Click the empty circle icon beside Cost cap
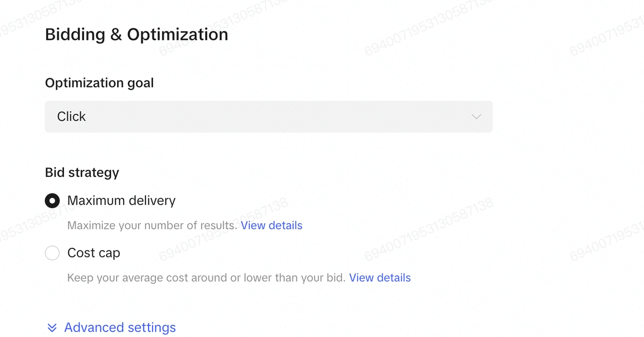The image size is (644, 337). click(52, 253)
